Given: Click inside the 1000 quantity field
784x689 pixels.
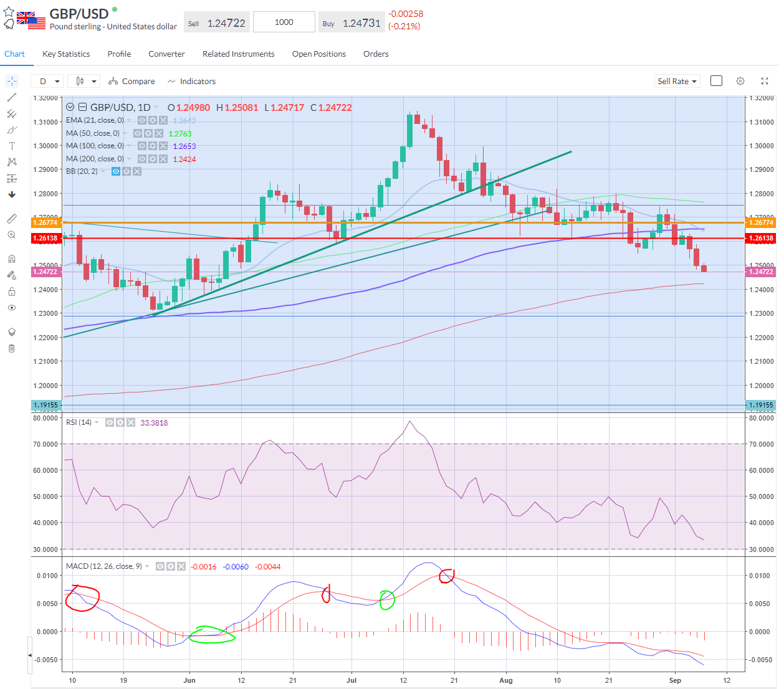Looking at the screenshot, I should [284, 21].
